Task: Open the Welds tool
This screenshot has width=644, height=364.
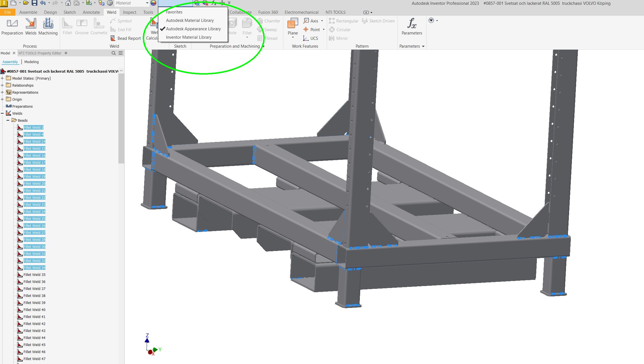Action: tap(31, 27)
